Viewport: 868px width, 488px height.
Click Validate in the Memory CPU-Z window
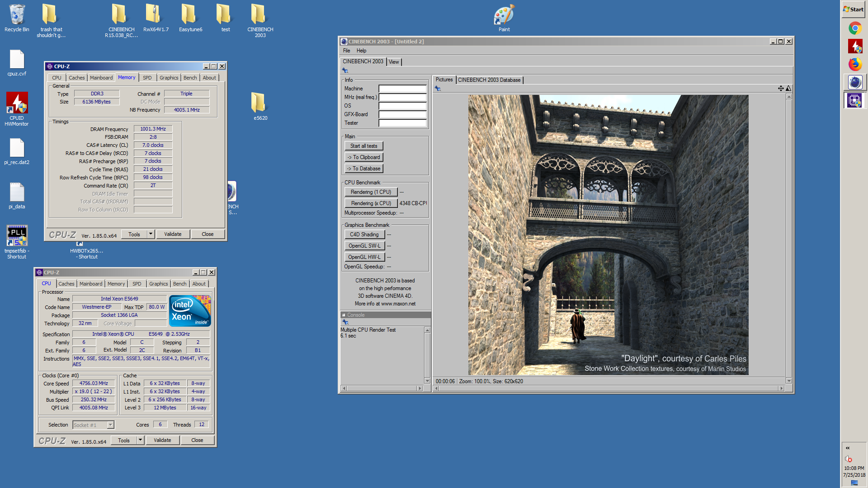(x=173, y=234)
